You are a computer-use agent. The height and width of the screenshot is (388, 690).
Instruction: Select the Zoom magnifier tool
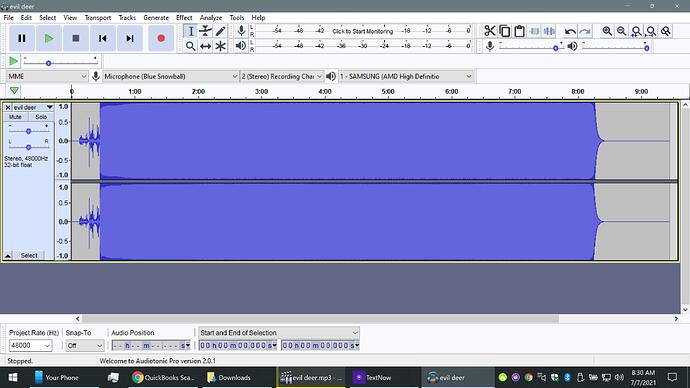tap(191, 46)
